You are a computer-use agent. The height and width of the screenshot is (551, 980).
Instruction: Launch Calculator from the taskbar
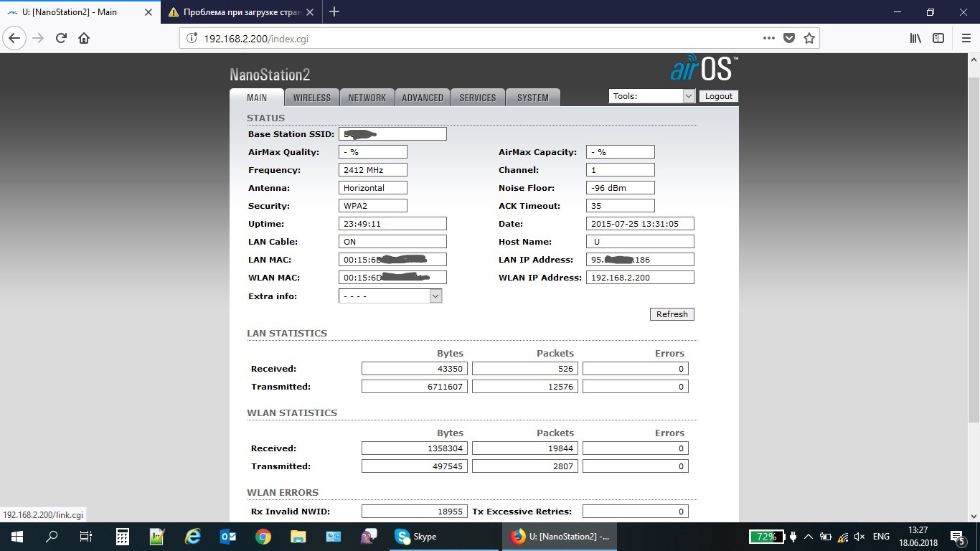[122, 536]
